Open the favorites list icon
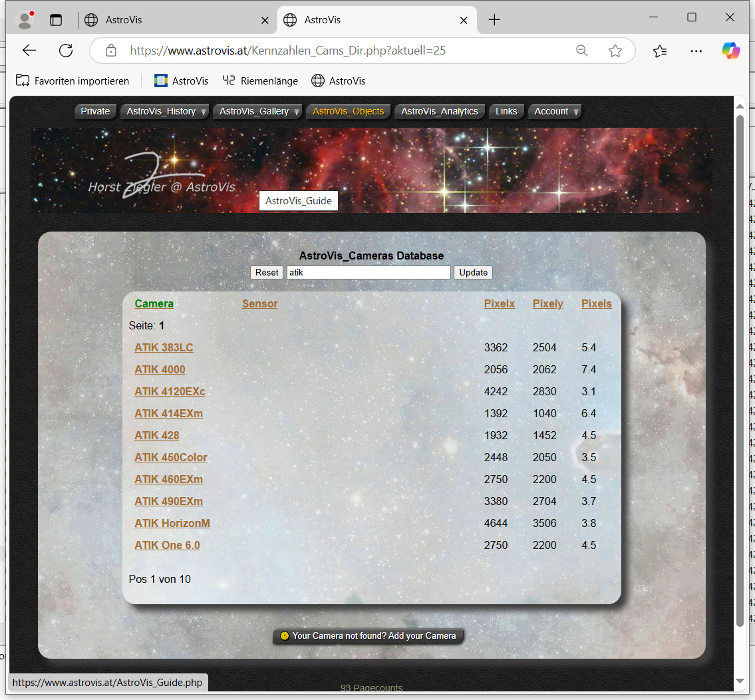The height and width of the screenshot is (700, 755). (x=660, y=51)
